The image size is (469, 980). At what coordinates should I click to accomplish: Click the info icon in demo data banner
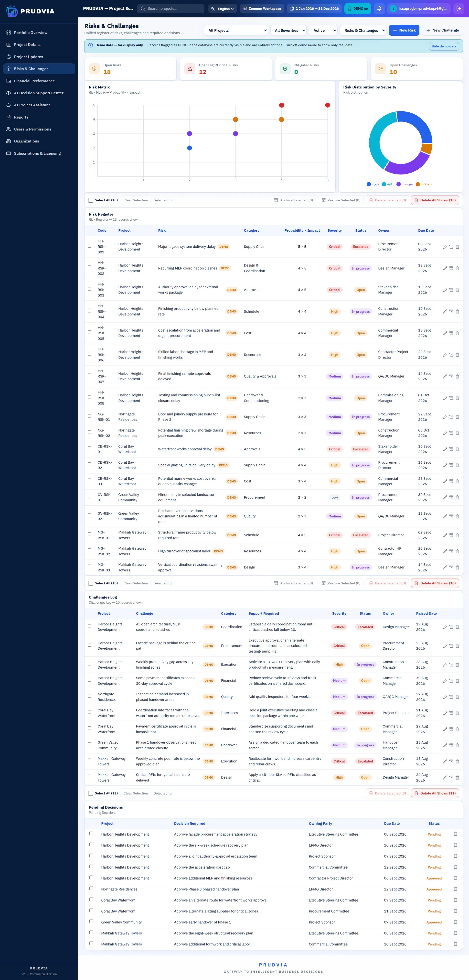(x=91, y=45)
